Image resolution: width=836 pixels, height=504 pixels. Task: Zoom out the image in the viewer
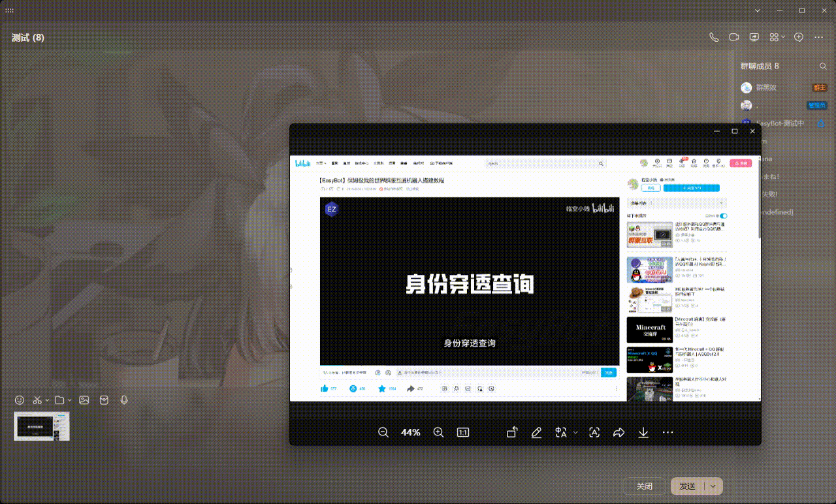383,432
